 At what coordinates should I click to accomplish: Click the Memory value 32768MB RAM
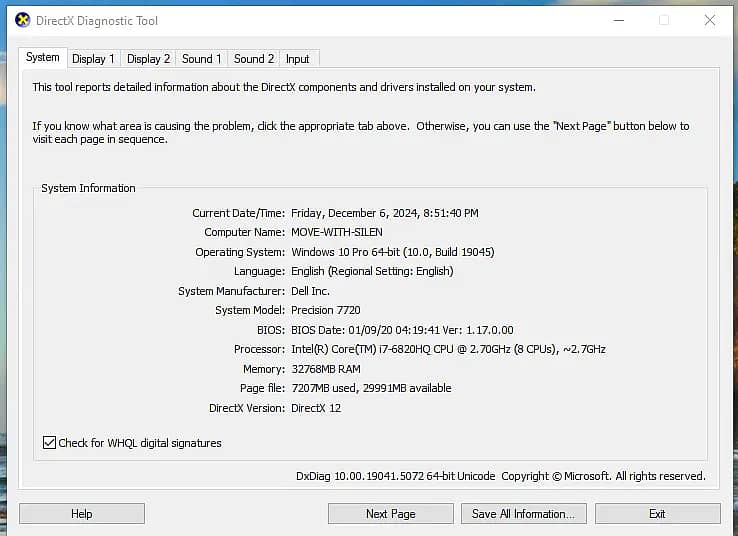click(x=325, y=369)
